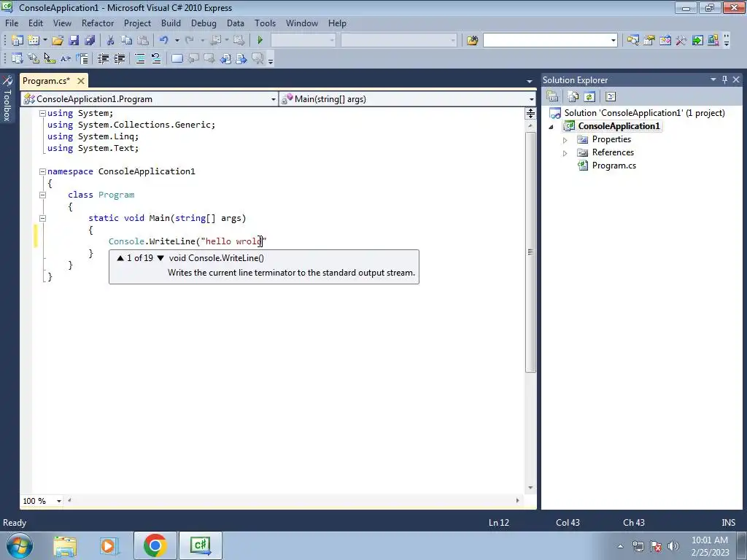Screen dimensions: 747x560
Task: Switch to the Program.cs* tab
Action: [x=46, y=80]
